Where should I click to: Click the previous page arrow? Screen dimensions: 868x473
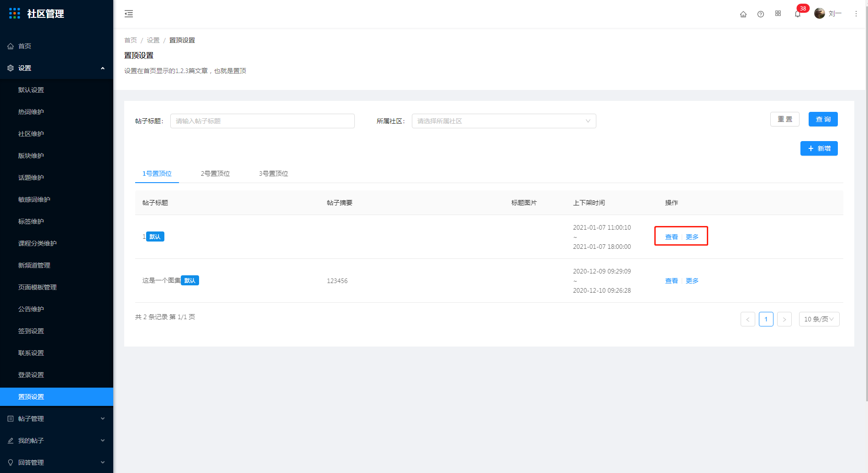pyautogui.click(x=748, y=319)
